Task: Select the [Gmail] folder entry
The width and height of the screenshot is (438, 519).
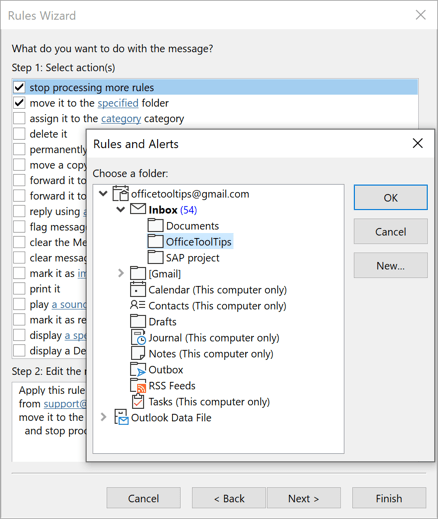Action: (165, 274)
